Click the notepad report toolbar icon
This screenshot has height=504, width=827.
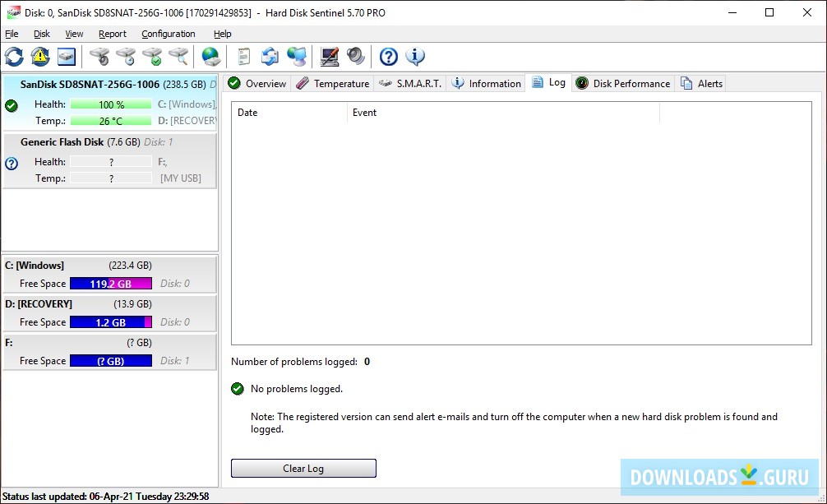[x=243, y=57]
